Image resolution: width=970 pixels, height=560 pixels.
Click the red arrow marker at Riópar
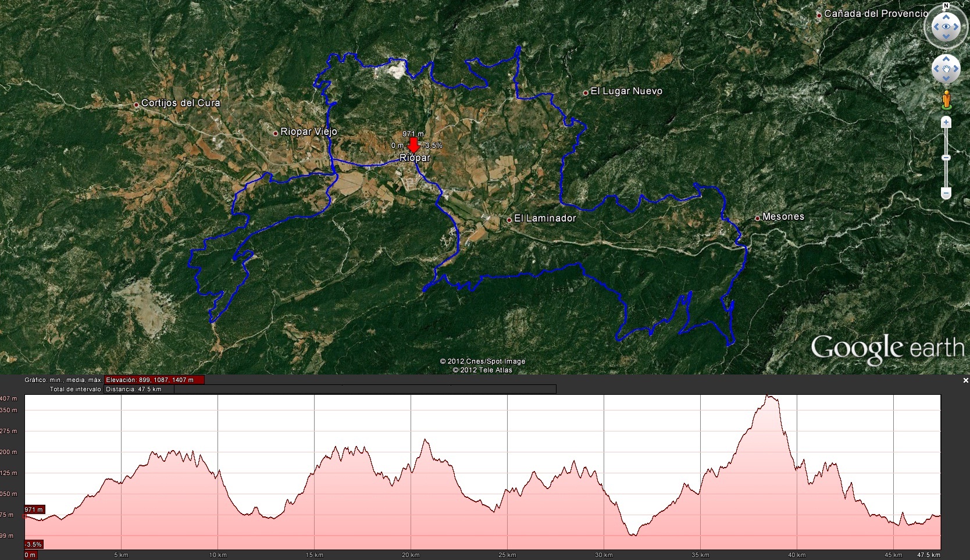[413, 145]
